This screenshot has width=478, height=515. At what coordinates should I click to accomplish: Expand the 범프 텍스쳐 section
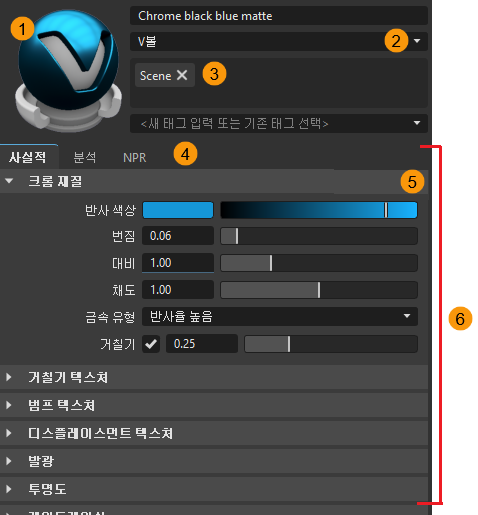tap(214, 405)
